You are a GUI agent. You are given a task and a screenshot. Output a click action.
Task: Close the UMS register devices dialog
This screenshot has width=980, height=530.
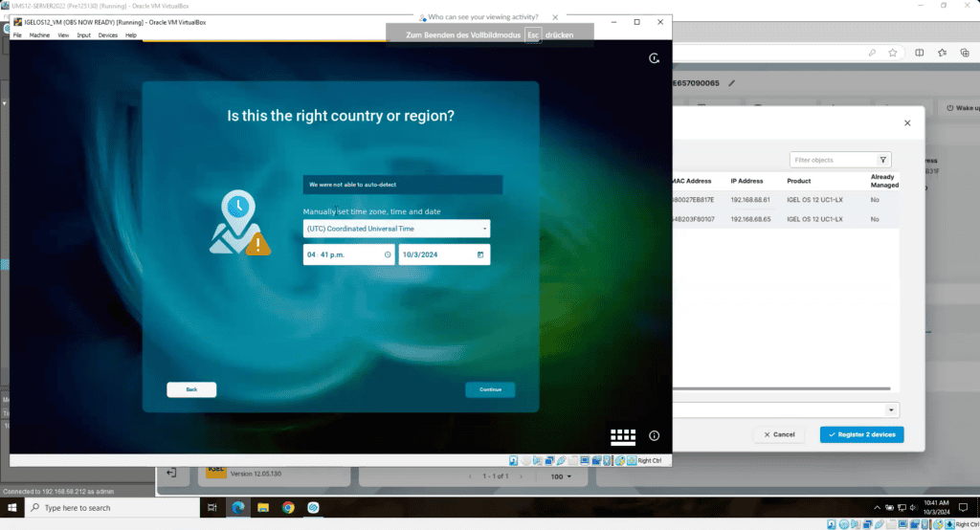(907, 123)
